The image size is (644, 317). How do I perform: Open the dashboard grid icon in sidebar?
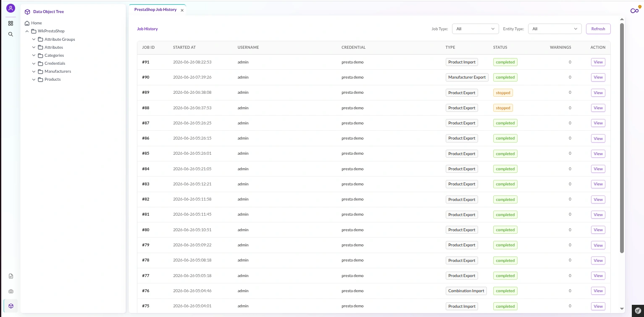pos(11,24)
